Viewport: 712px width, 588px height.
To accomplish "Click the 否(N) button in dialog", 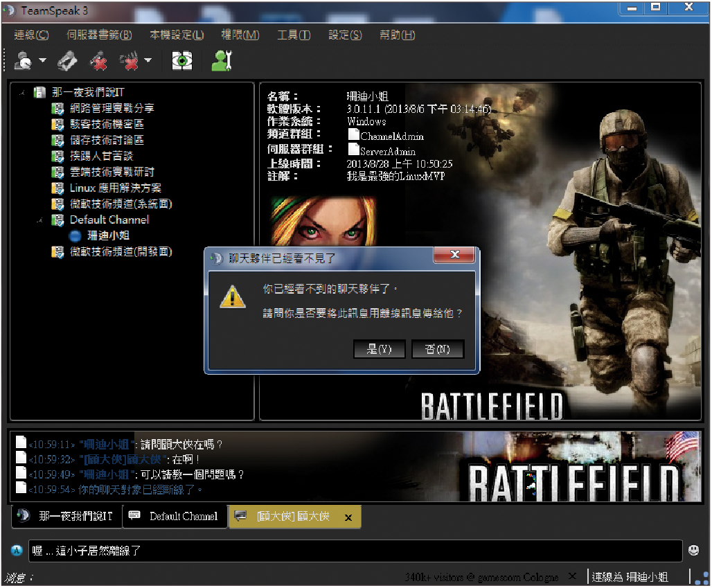I will point(438,349).
